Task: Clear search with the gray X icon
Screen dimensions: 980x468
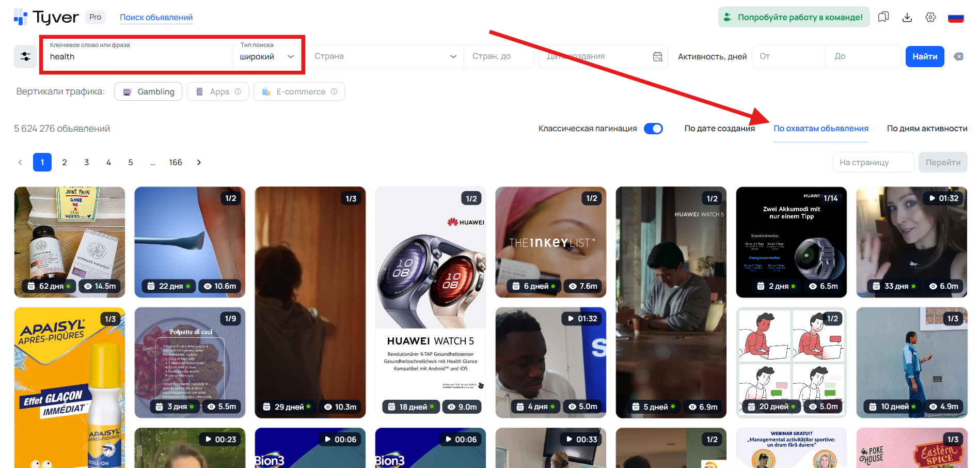Action: click(x=958, y=57)
